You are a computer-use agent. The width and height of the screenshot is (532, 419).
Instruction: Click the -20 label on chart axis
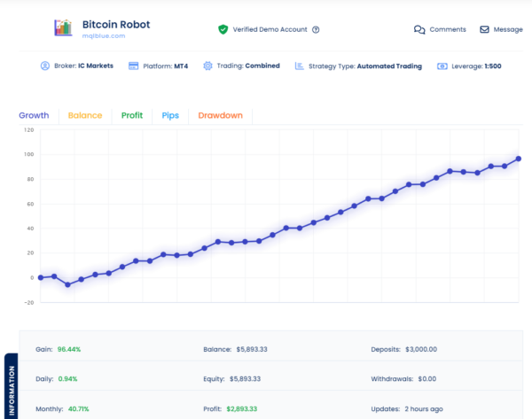[x=29, y=302]
